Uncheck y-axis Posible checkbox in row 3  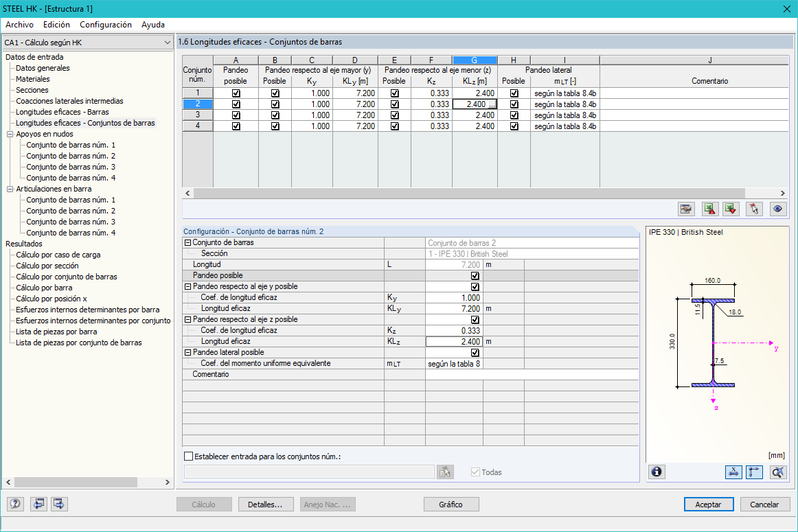click(275, 115)
